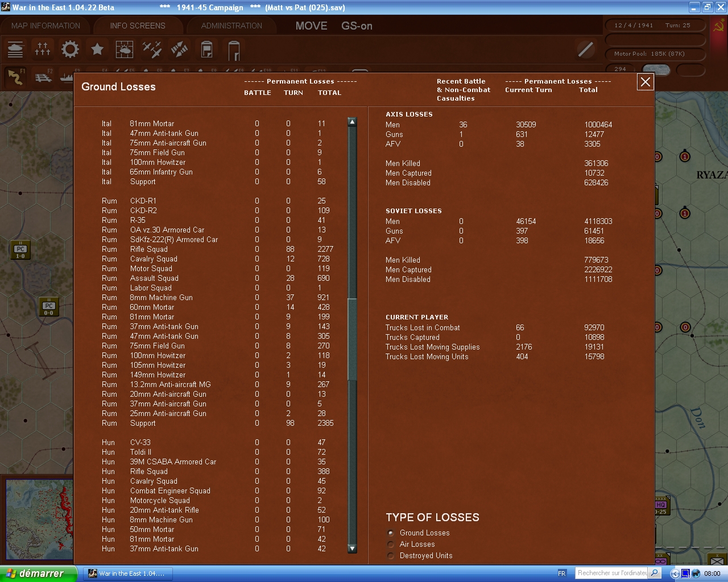The image size is (728, 582).
Task: Click the Soviet hammer and sickle emblem
Action: tap(718, 26)
